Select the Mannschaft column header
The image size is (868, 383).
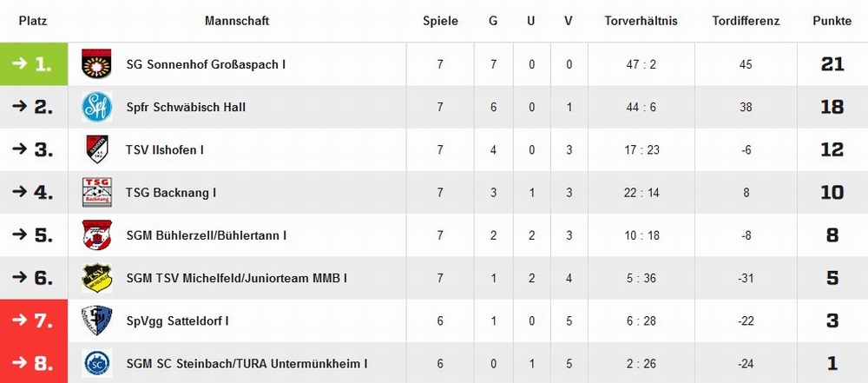tap(237, 21)
